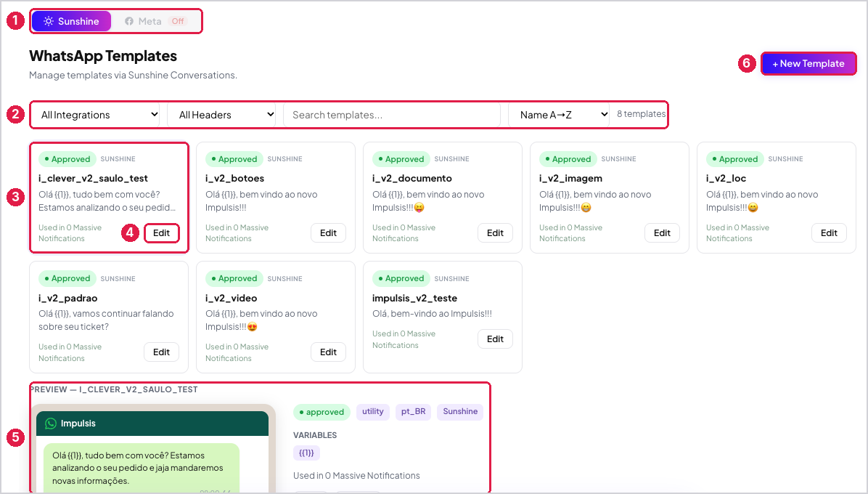
Task: Create a new template with New Template button
Action: coord(808,64)
